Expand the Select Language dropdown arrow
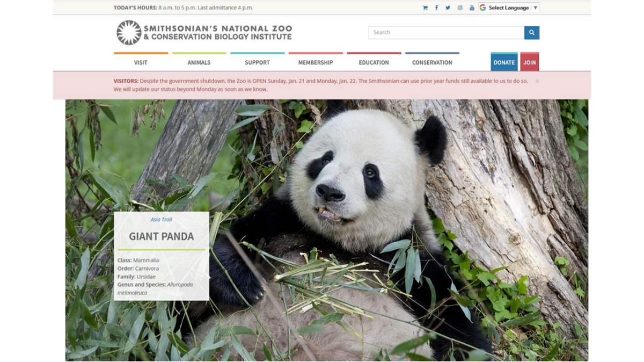644x362 pixels. (535, 8)
